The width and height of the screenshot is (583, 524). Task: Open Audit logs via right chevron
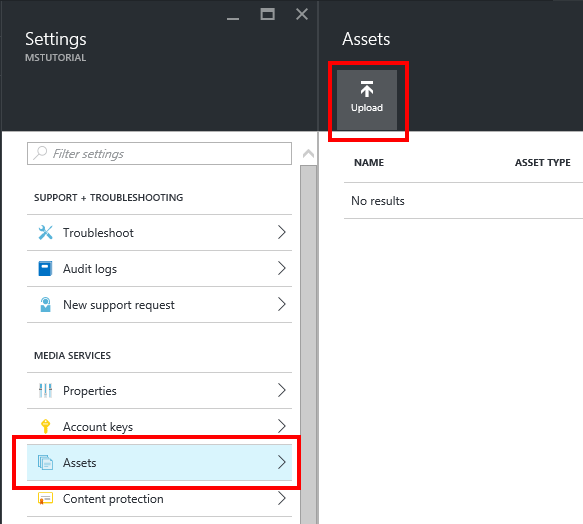[282, 268]
